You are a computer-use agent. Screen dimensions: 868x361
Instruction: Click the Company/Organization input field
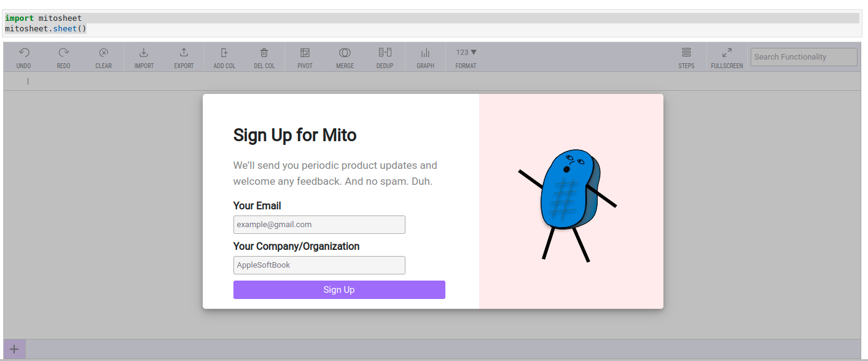coord(319,265)
